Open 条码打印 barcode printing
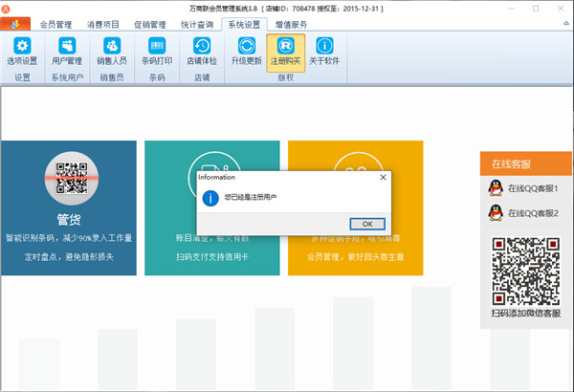Image resolution: width=574 pixels, height=392 pixels. click(x=157, y=51)
